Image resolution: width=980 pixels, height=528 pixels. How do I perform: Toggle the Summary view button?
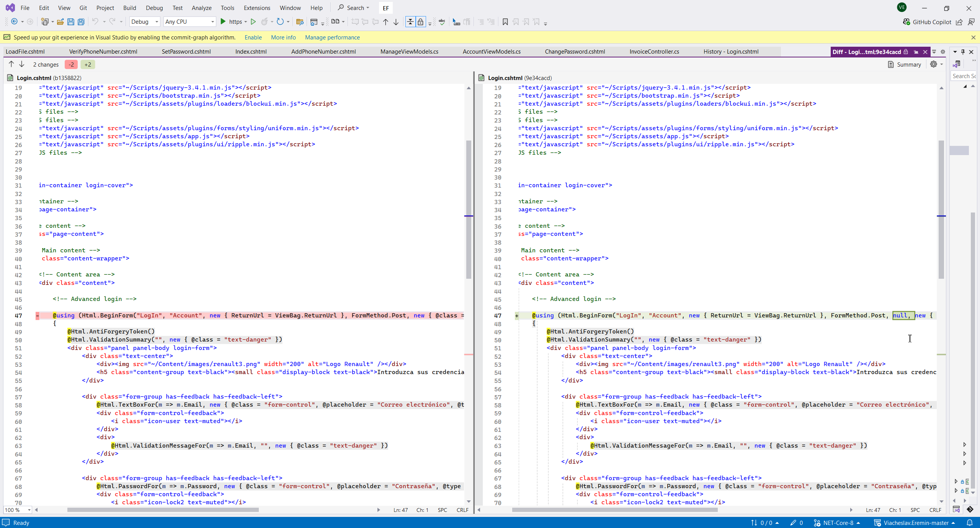point(904,64)
